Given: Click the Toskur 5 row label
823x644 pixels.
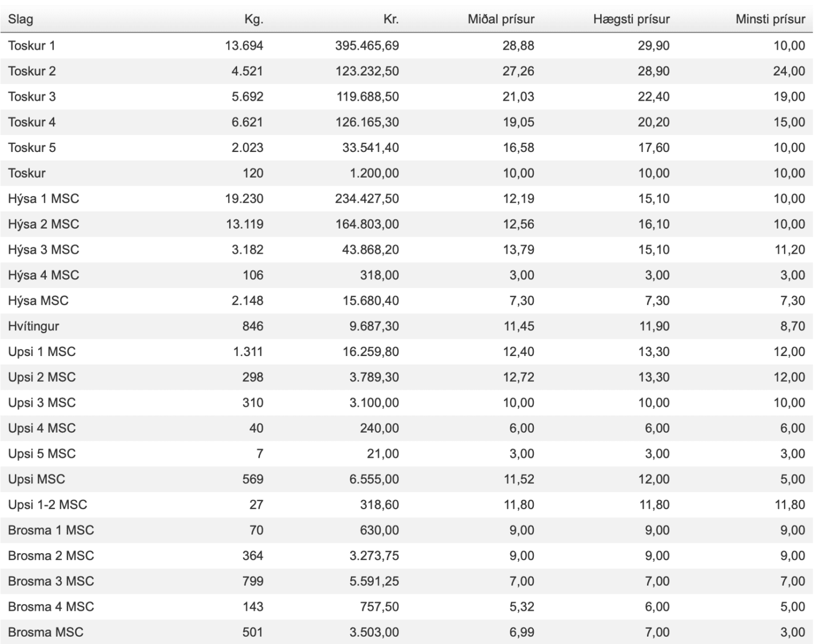Looking at the screenshot, I should click(x=32, y=148).
